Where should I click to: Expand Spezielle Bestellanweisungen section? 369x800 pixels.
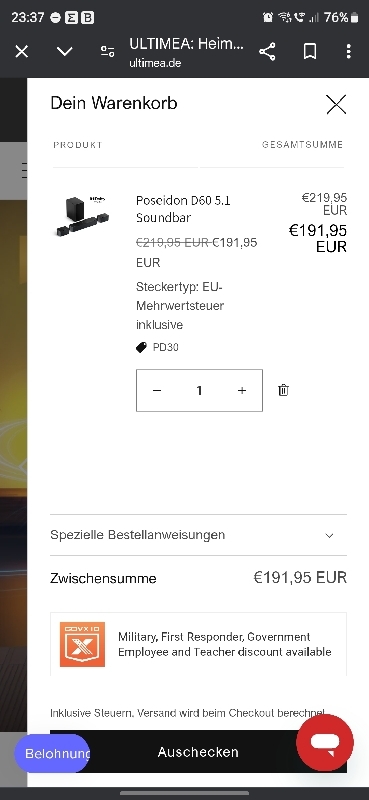(x=199, y=535)
